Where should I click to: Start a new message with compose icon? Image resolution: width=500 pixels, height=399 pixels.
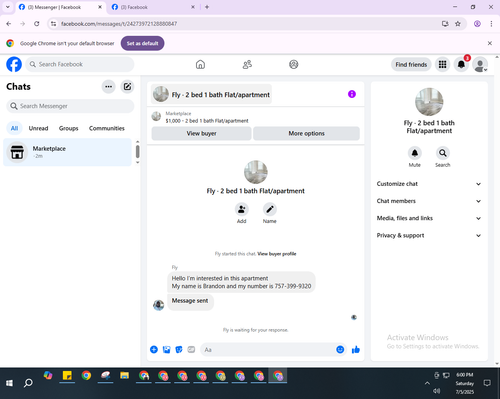pyautogui.click(x=127, y=87)
